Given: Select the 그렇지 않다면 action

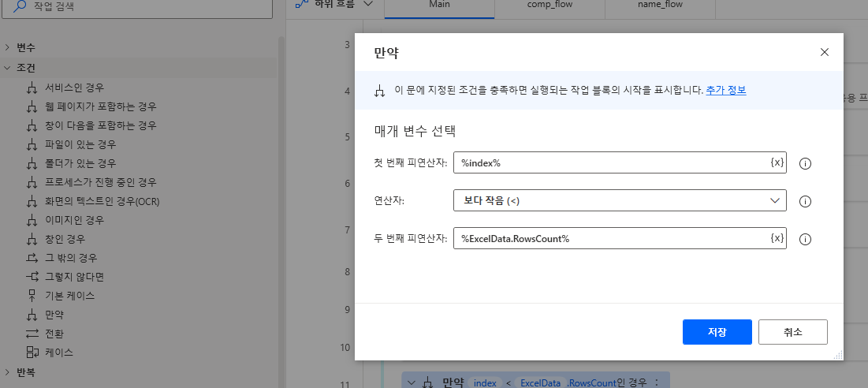Looking at the screenshot, I should [x=74, y=277].
